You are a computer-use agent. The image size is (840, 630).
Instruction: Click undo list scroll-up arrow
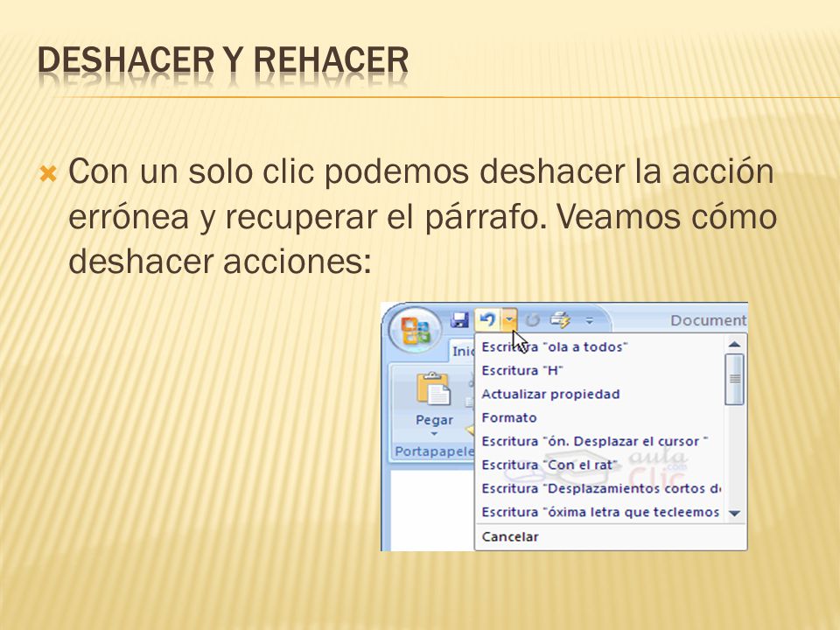click(x=734, y=345)
